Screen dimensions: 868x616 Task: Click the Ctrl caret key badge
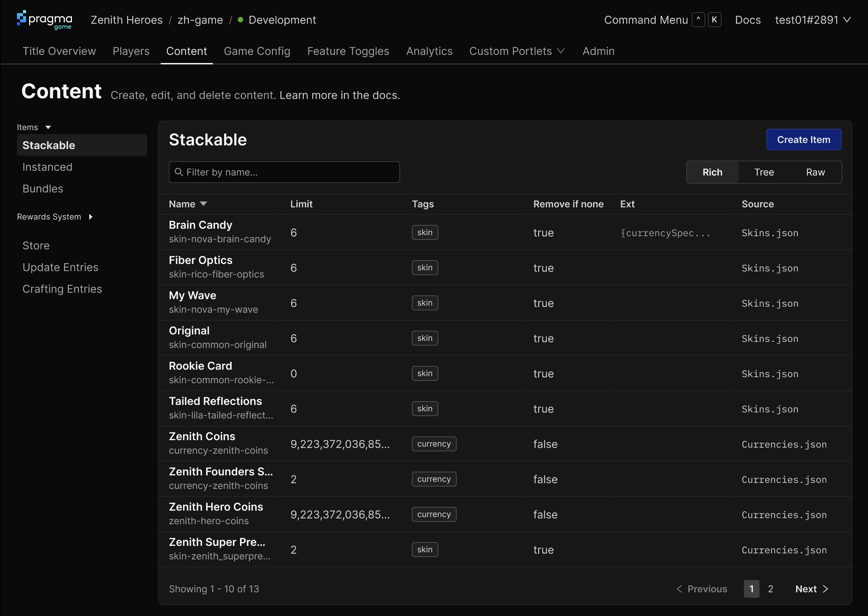698,20
